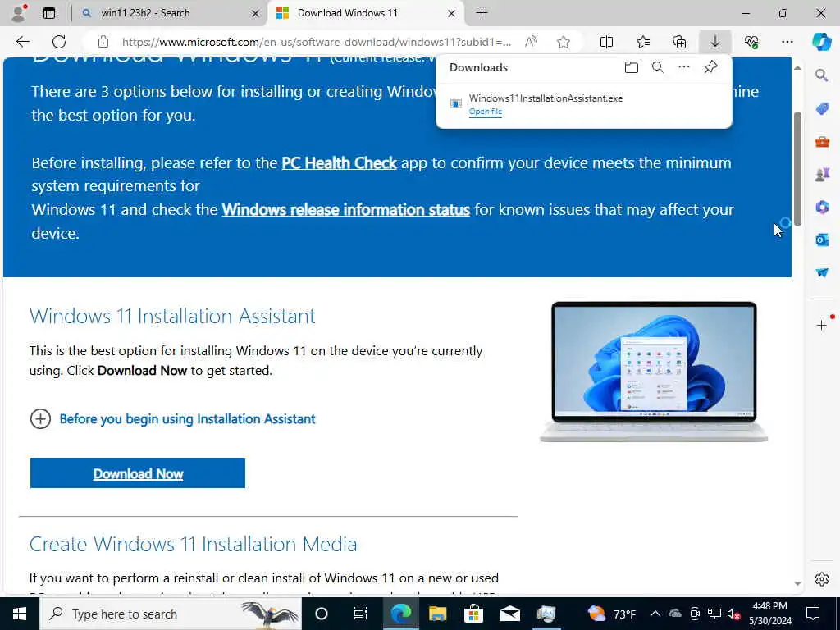Open the sidebar Games chess icon
840x630 pixels.
pyautogui.click(x=822, y=174)
